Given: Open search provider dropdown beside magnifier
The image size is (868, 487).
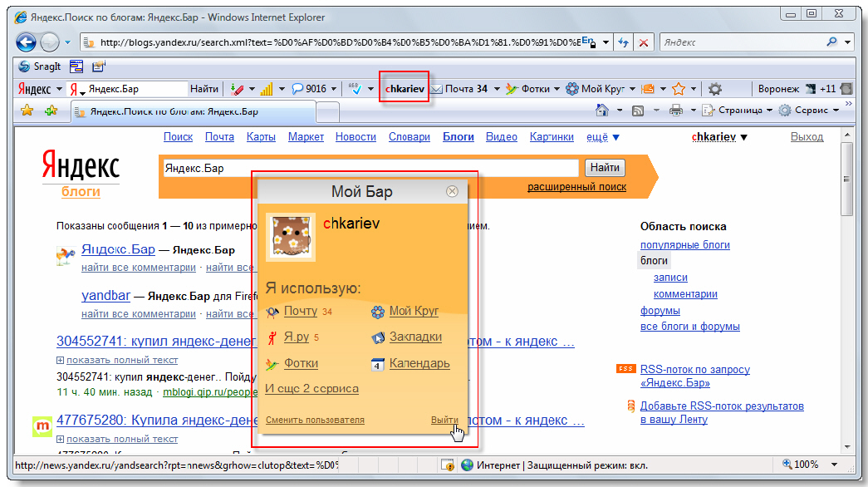Looking at the screenshot, I should 847,42.
